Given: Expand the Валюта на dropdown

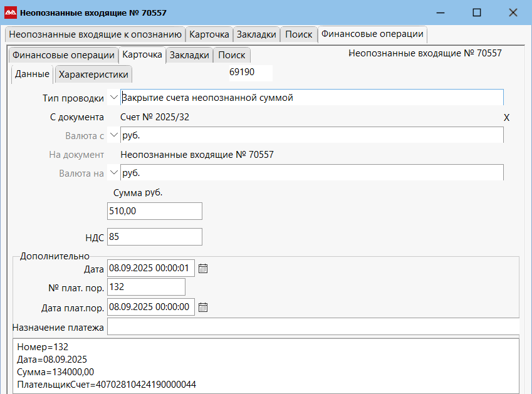Looking at the screenshot, I should [x=113, y=173].
